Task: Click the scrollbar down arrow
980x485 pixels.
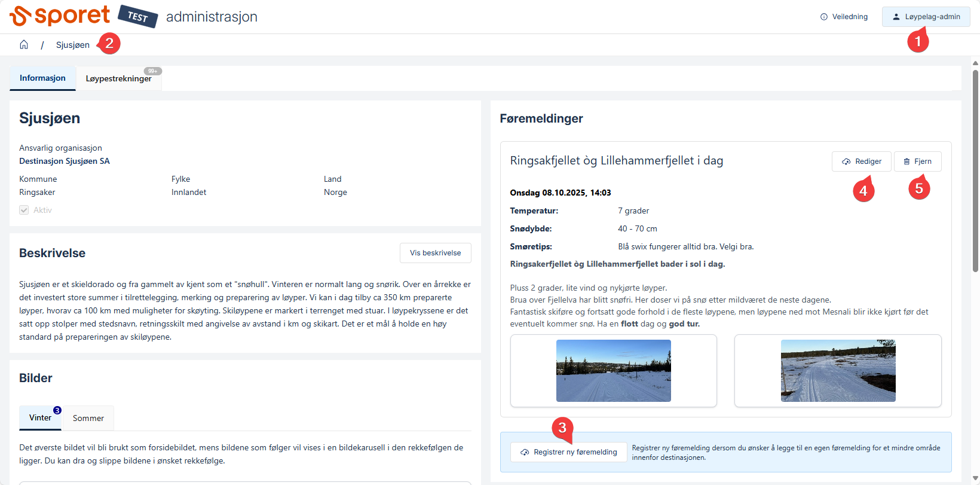Action: tap(975, 479)
